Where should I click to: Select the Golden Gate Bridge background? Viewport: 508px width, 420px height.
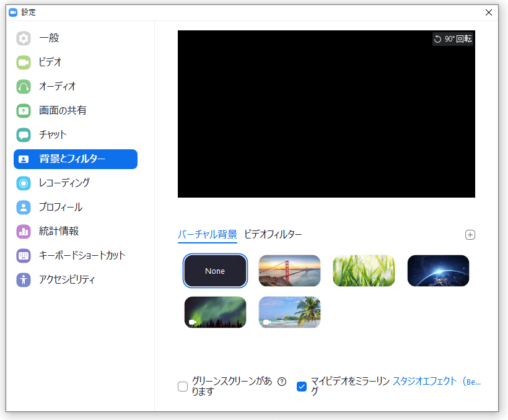[x=289, y=271]
